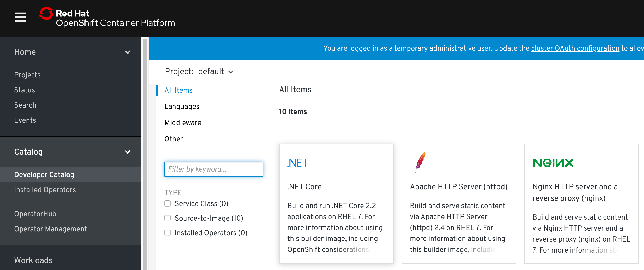Expand the Workloads navigation section

(x=33, y=260)
